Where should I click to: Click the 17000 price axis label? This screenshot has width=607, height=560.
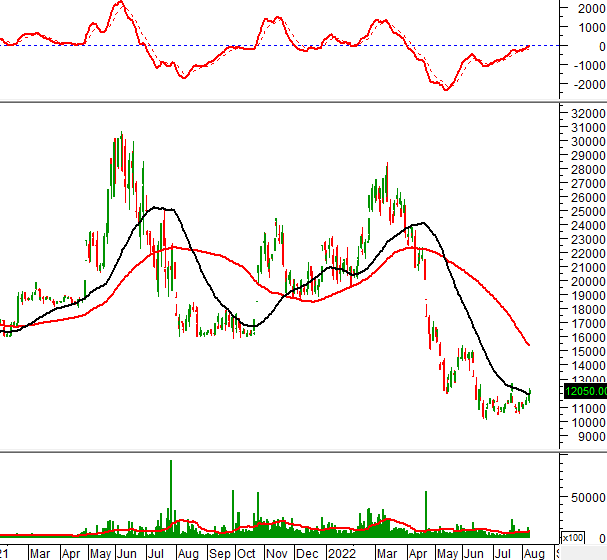pos(588,323)
